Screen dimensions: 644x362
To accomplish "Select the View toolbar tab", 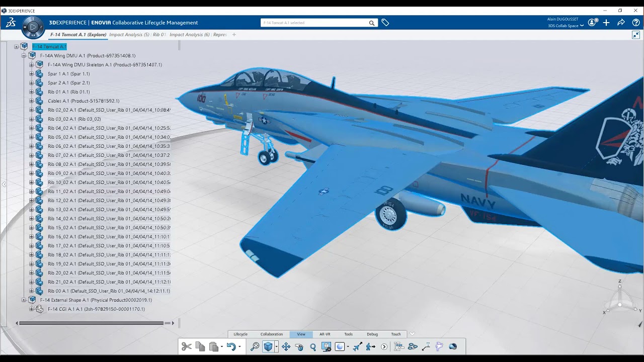I will click(x=301, y=334).
